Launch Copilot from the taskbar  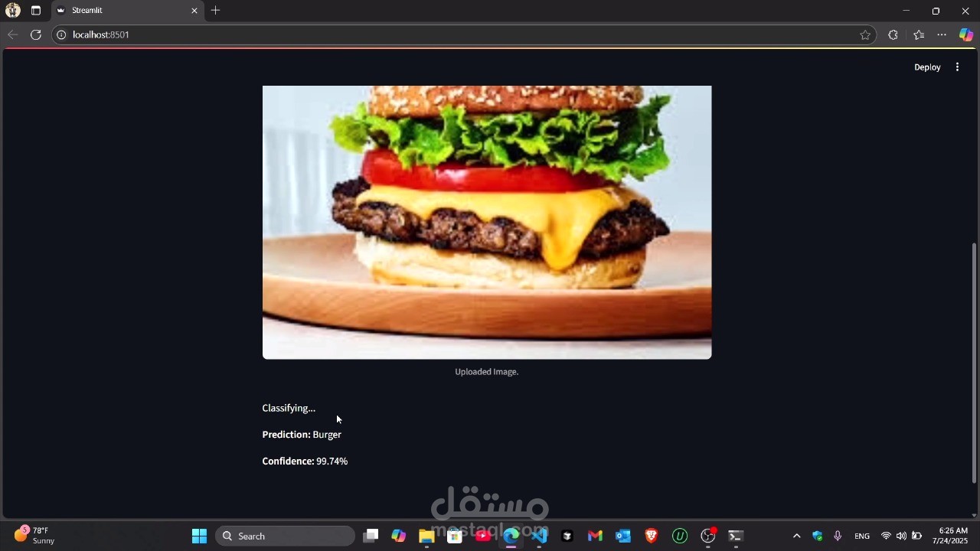398,536
